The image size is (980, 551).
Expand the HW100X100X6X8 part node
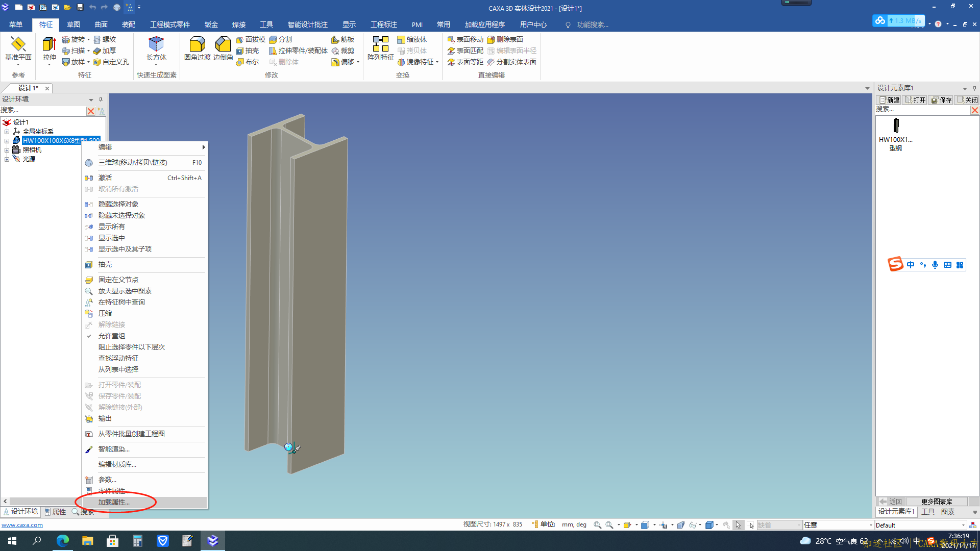[7, 140]
